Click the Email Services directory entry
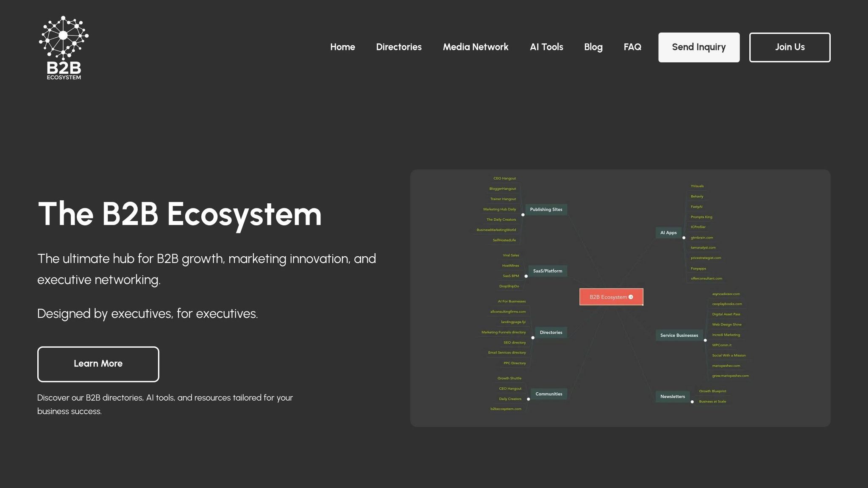 [x=507, y=353]
